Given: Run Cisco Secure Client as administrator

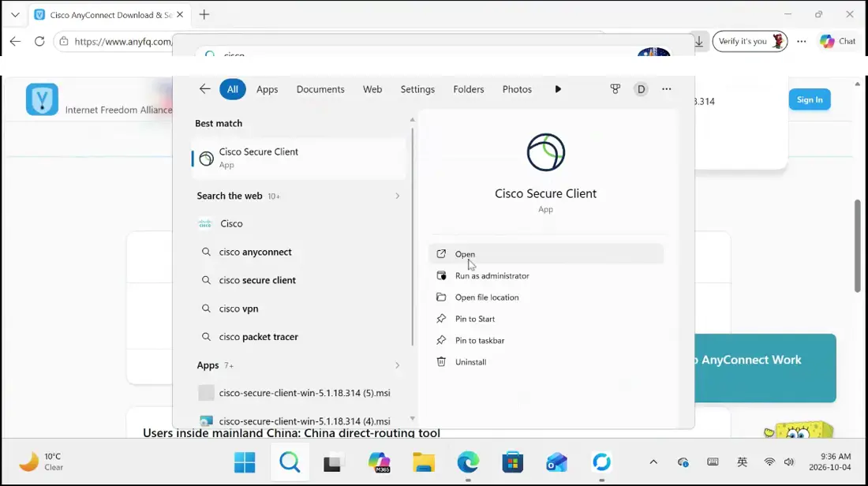Looking at the screenshot, I should coord(546,275).
